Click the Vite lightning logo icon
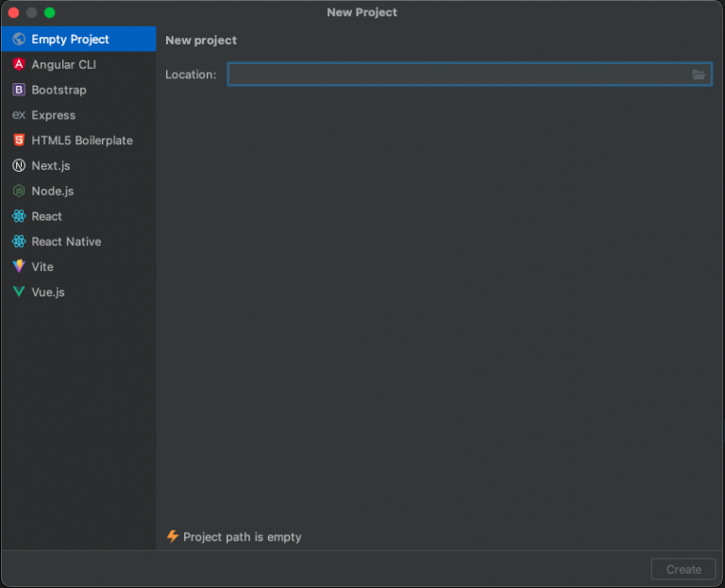This screenshot has width=725, height=588. click(x=19, y=267)
